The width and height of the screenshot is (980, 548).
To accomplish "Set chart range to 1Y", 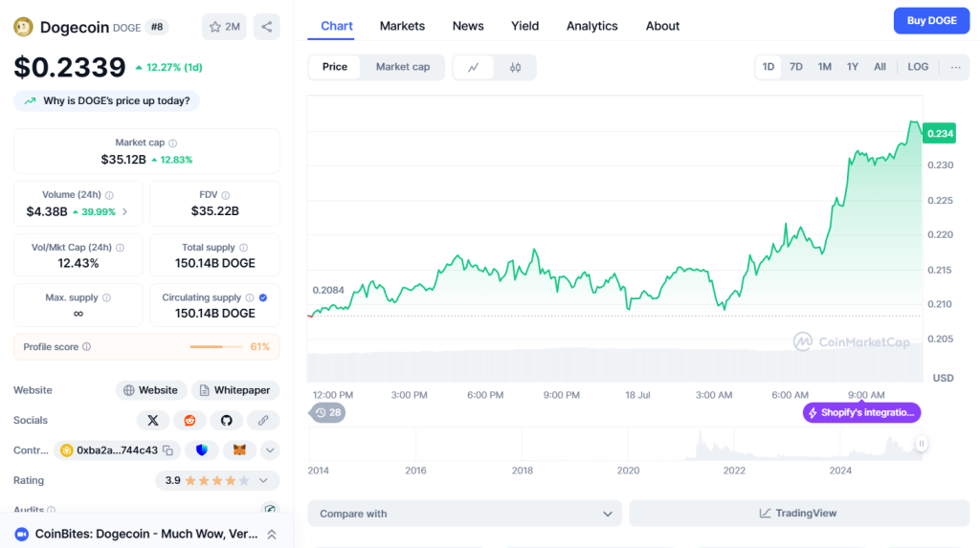I will click(x=853, y=67).
